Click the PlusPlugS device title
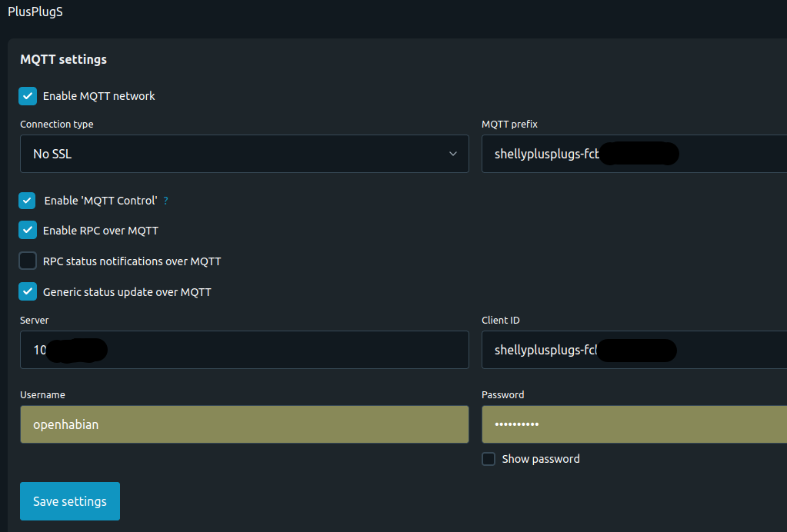Viewport: 787px width, 532px height. 35,12
